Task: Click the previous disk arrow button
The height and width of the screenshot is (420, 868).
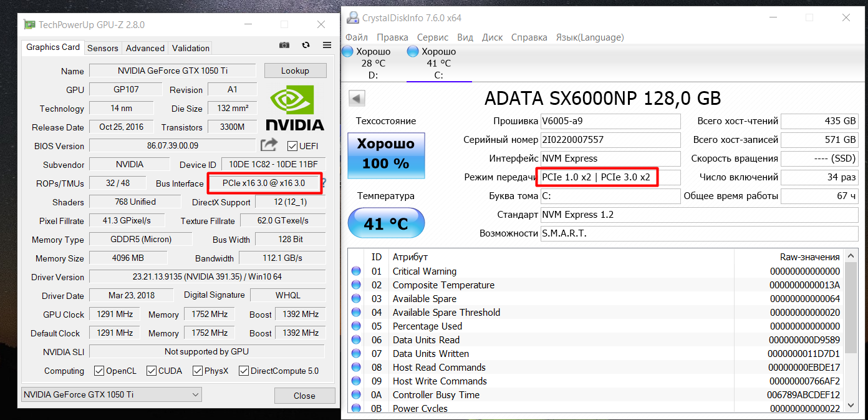Action: click(357, 98)
